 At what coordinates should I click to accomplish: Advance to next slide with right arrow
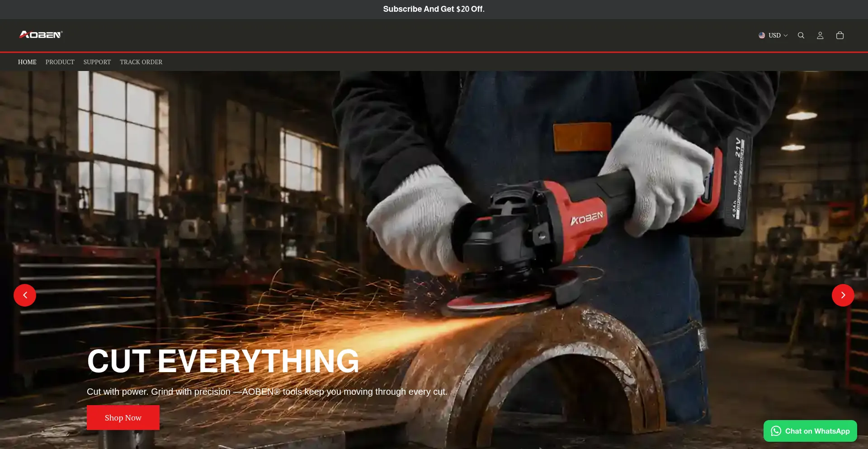point(843,295)
